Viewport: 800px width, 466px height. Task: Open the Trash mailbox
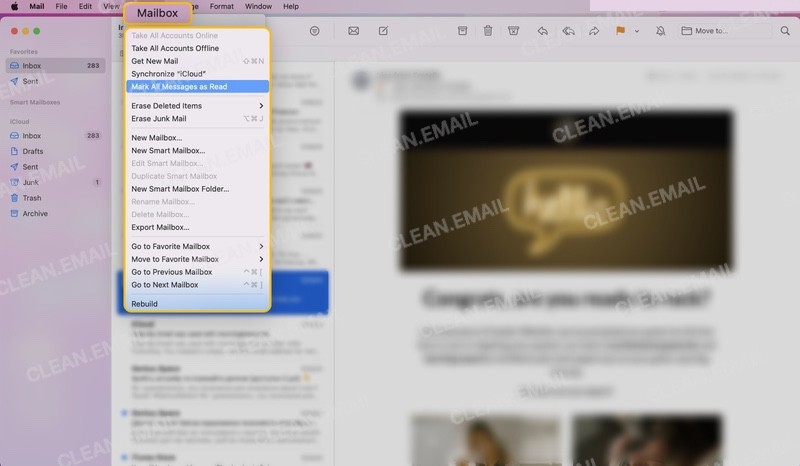tap(55, 198)
